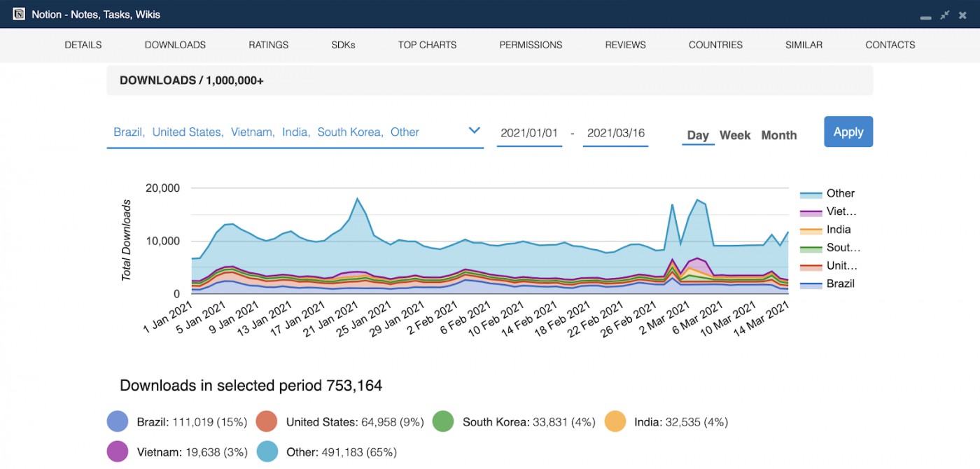Toggle Vietnam series in chart legend
980x469 pixels.
[x=829, y=211]
